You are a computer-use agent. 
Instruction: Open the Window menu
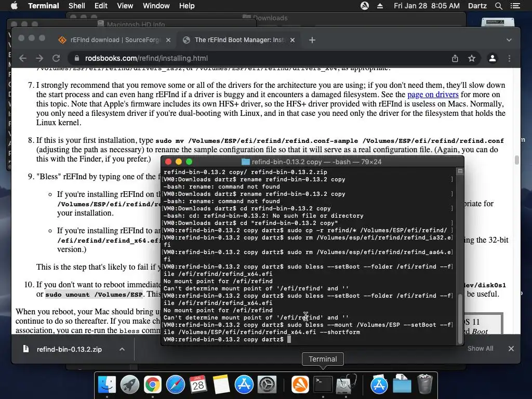click(156, 6)
